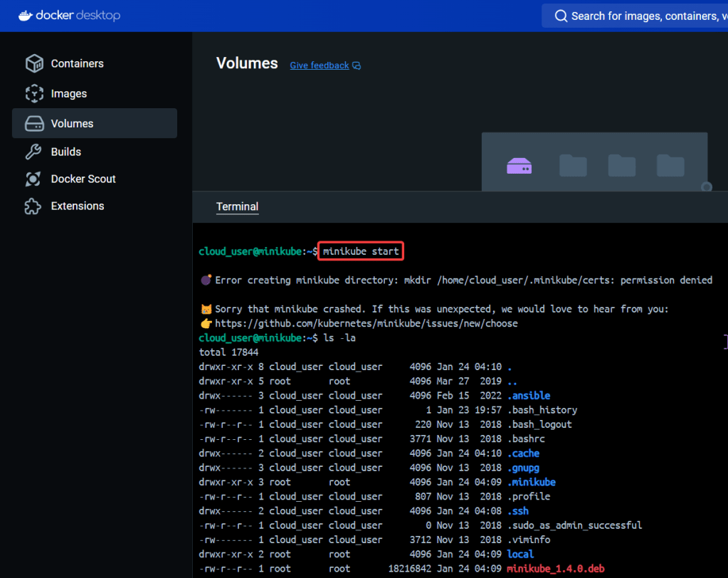The image size is (728, 578).
Task: Click the Docker Desktop whale logo
Action: [x=27, y=15]
